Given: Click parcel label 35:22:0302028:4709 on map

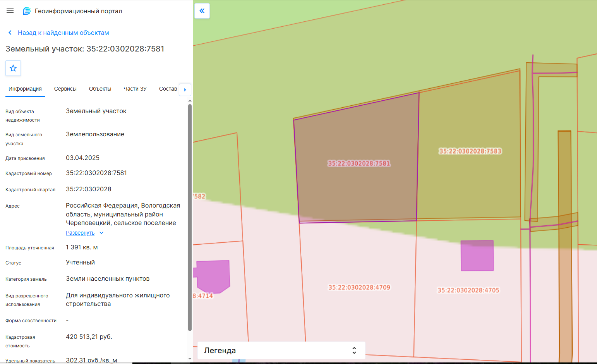Looking at the screenshot, I should 359,287.
